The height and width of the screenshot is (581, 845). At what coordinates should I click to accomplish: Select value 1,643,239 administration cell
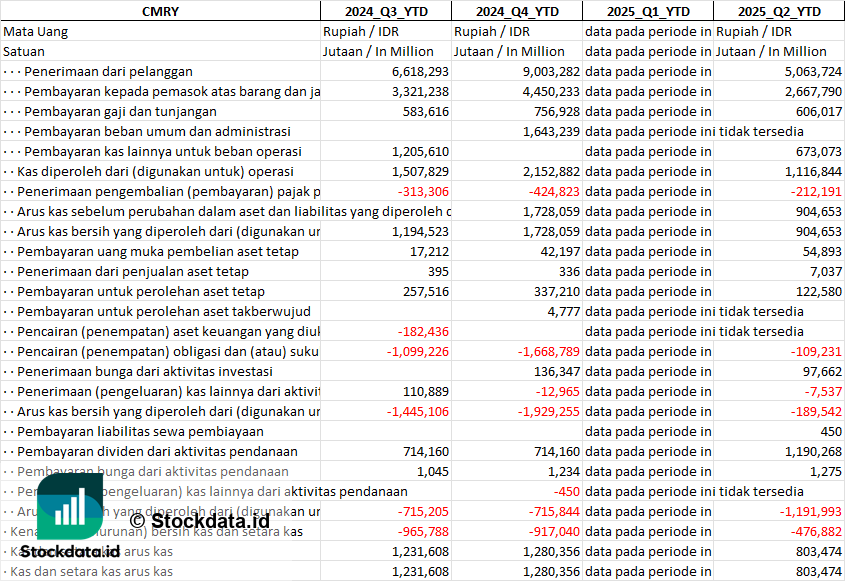(x=517, y=132)
